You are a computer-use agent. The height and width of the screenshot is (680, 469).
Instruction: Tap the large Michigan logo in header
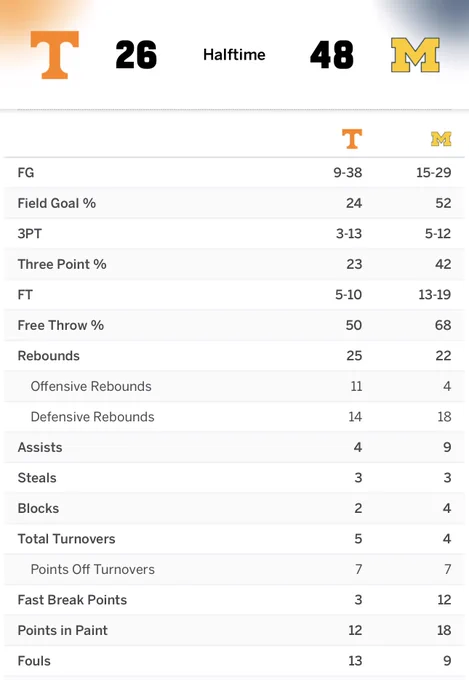coord(415,55)
